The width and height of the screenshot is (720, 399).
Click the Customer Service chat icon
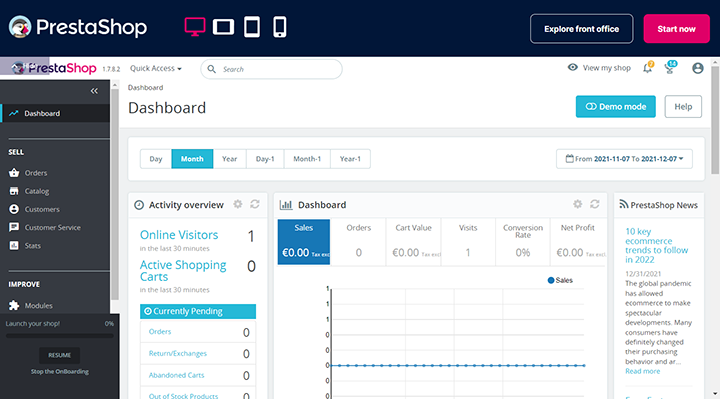14,227
